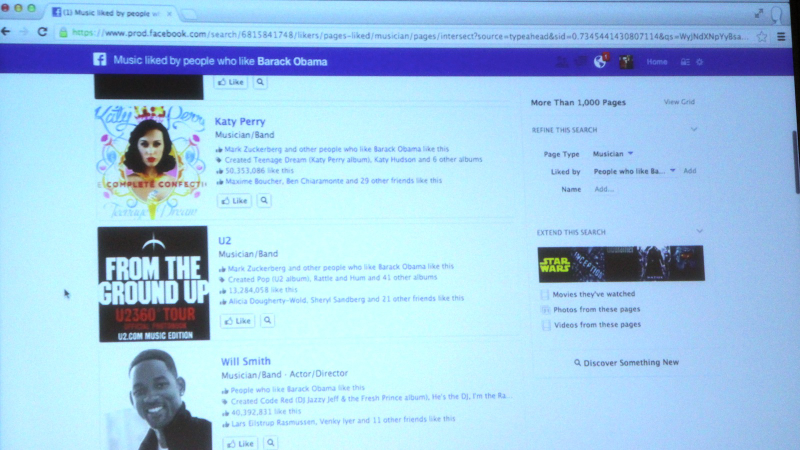Image resolution: width=800 pixels, height=450 pixels.
Task: Open the Katy Perry page link
Action: tap(240, 121)
